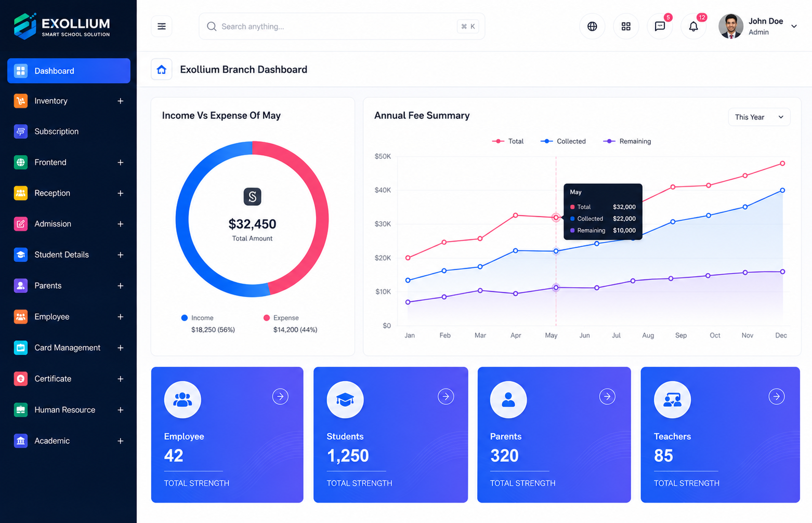
Task: Expand the Employee menu plus
Action: [120, 317]
